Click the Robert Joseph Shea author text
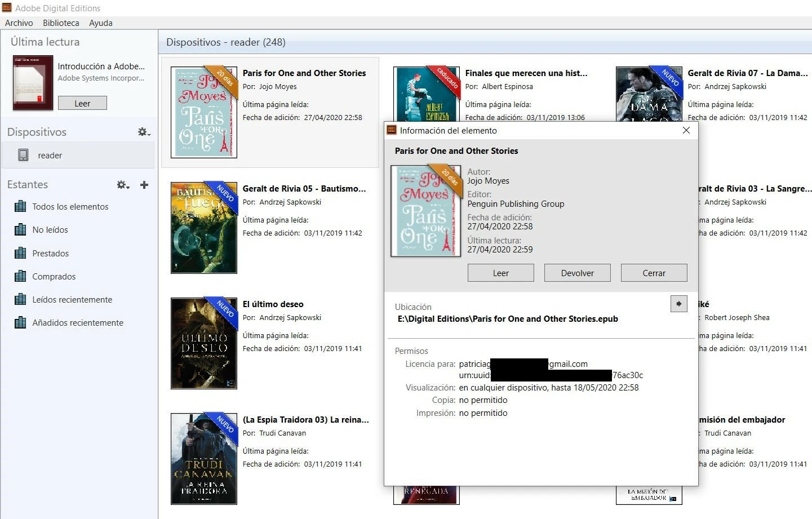The image size is (812, 519). pyautogui.click(x=736, y=318)
